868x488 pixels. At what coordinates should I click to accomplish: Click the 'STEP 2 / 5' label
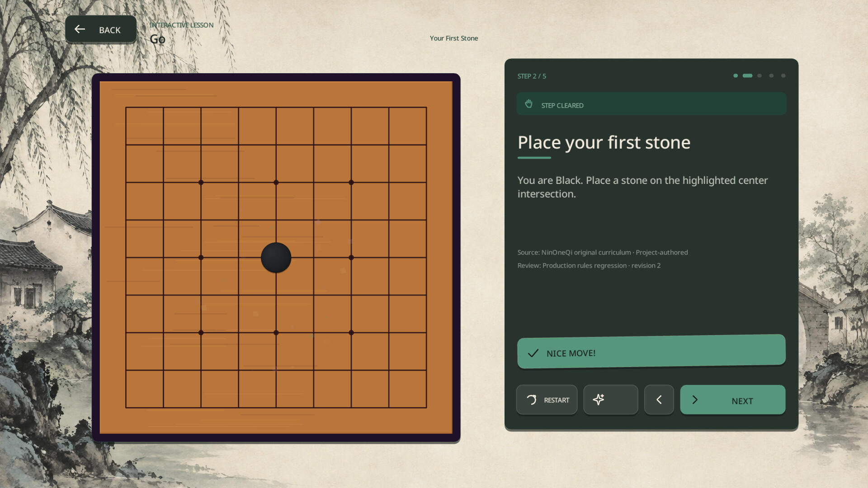point(532,76)
